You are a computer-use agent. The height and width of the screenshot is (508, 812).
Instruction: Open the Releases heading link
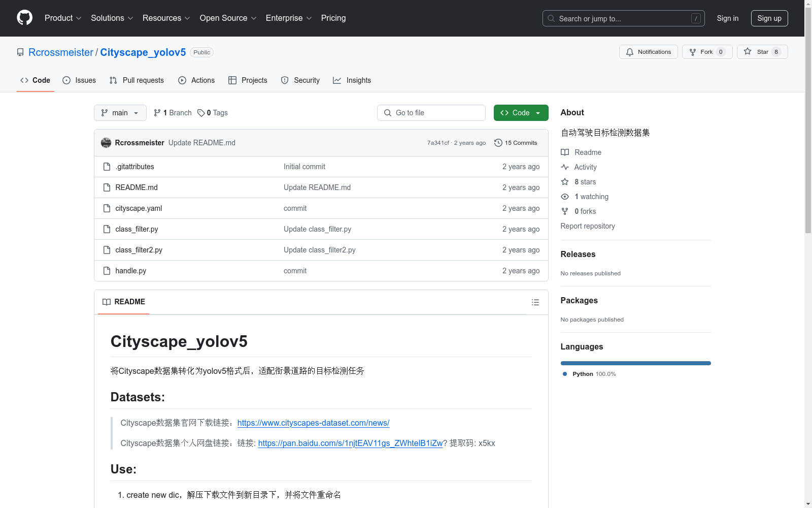point(578,254)
